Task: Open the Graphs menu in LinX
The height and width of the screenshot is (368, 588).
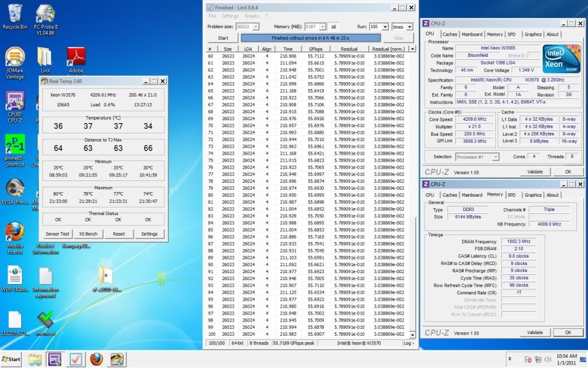Action: coord(252,16)
